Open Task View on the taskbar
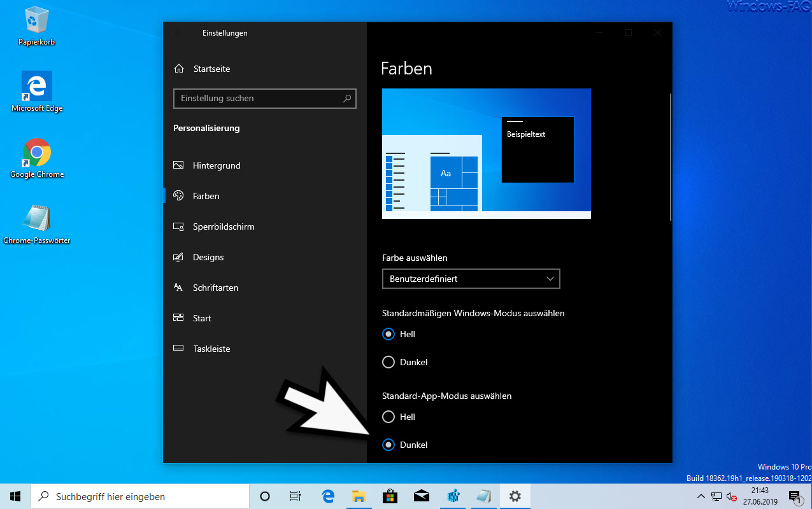The image size is (812, 509). coord(296,496)
